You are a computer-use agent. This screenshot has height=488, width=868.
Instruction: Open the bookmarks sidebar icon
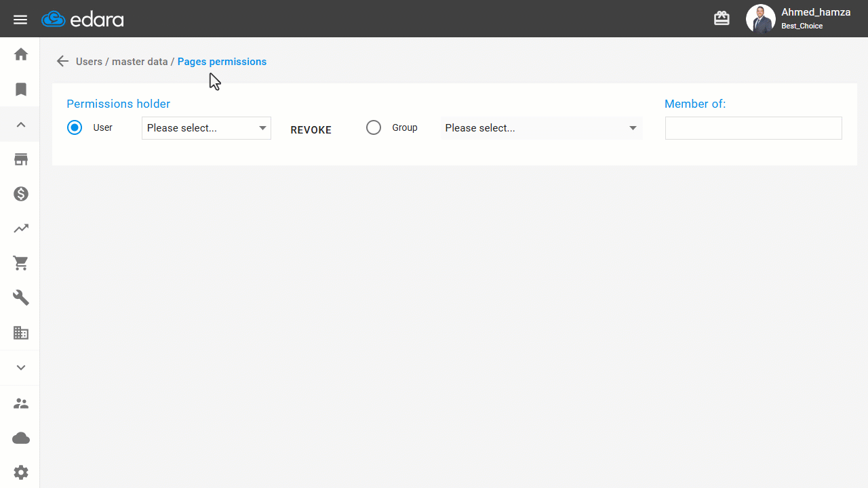coord(21,89)
